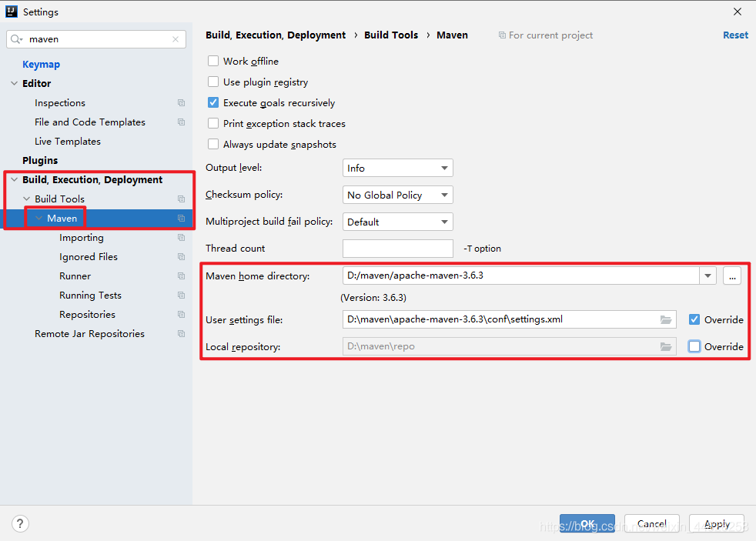Click the OK button
Screen dimensions: 756x541
[587, 523]
